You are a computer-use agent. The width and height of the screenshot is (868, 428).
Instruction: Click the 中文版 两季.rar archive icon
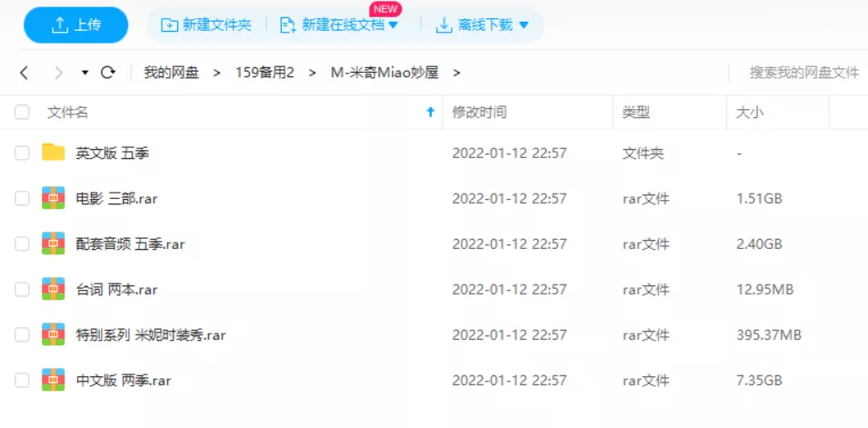coord(54,380)
